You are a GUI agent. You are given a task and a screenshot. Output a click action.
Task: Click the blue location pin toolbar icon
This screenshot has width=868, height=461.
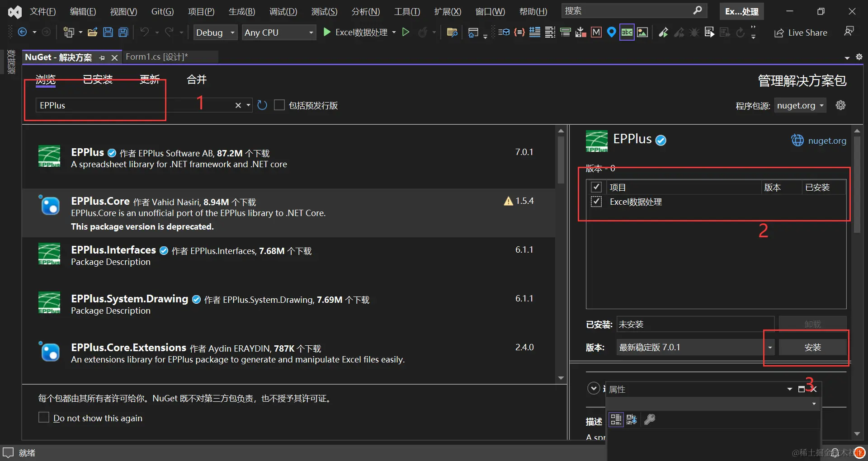click(612, 32)
